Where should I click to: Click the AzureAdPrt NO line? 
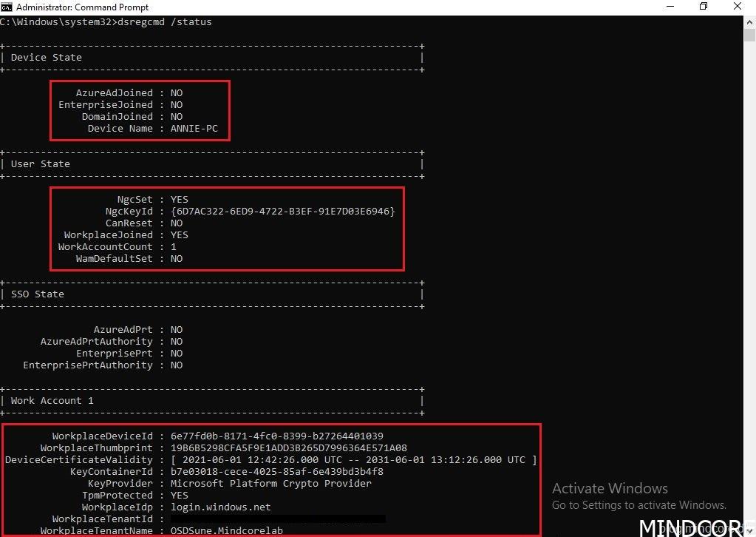click(137, 330)
